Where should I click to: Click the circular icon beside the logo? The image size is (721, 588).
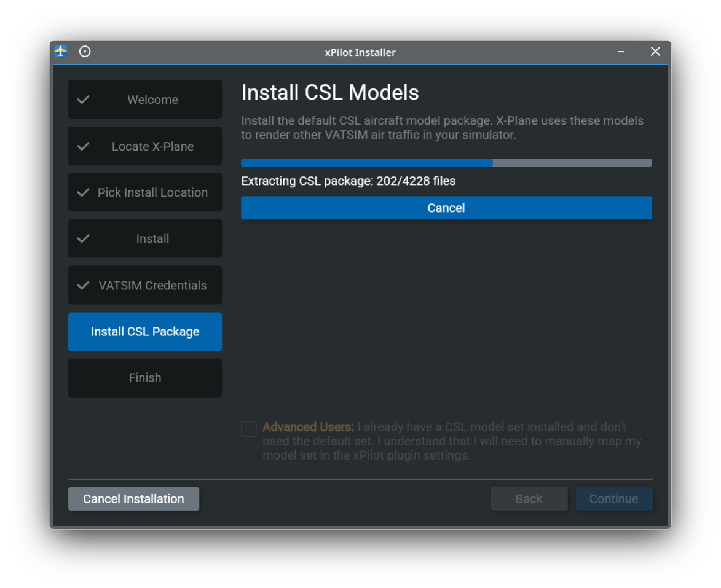click(85, 52)
